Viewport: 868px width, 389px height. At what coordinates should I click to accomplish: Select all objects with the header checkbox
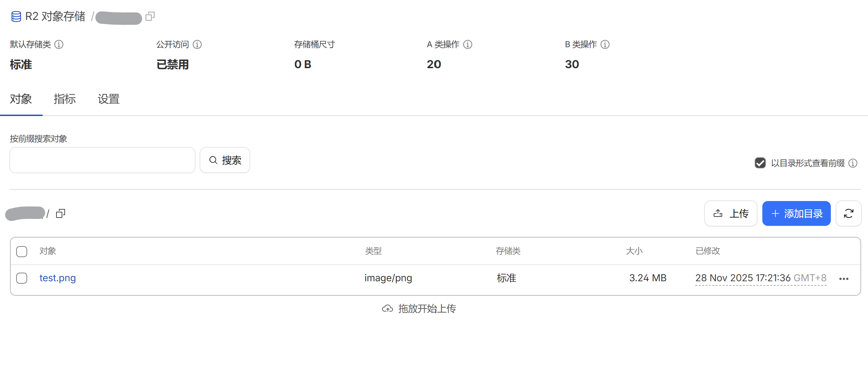(x=21, y=251)
